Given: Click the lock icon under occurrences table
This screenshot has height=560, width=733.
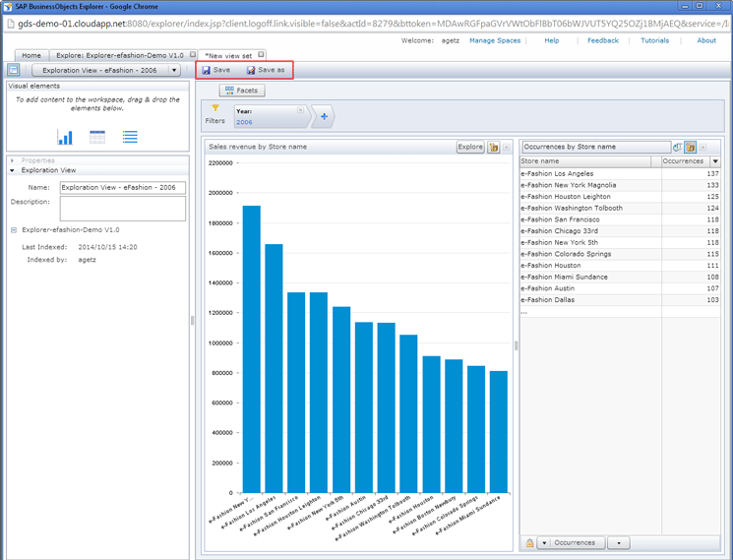Looking at the screenshot, I should pos(529,542).
